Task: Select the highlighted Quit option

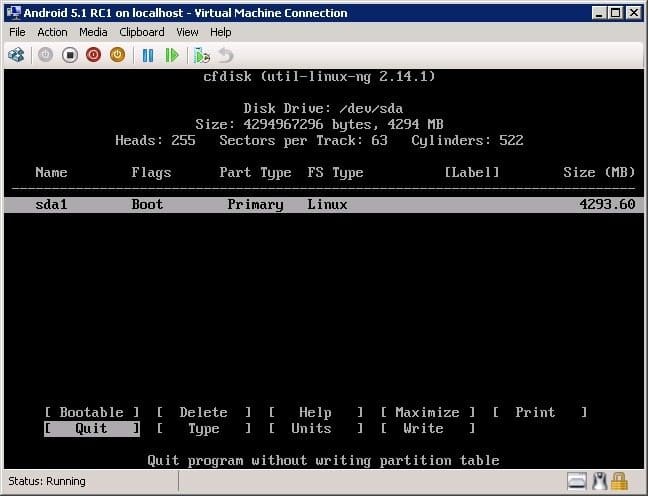Action: (x=92, y=428)
